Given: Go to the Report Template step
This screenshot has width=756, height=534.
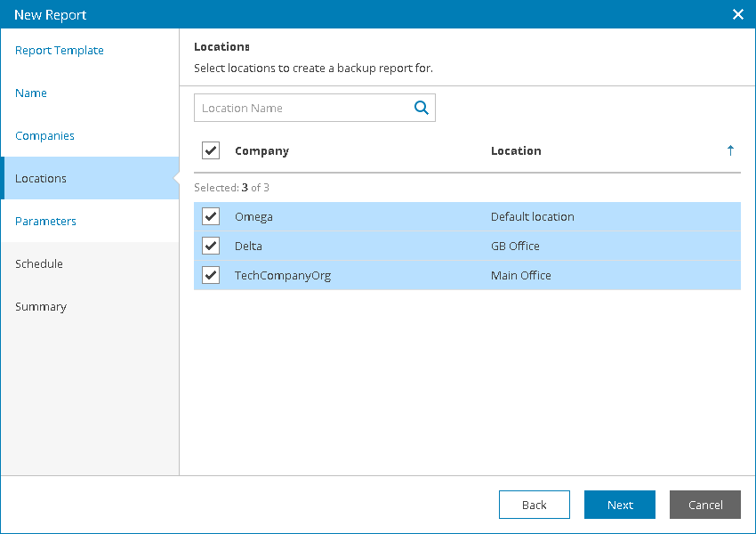Looking at the screenshot, I should (60, 50).
